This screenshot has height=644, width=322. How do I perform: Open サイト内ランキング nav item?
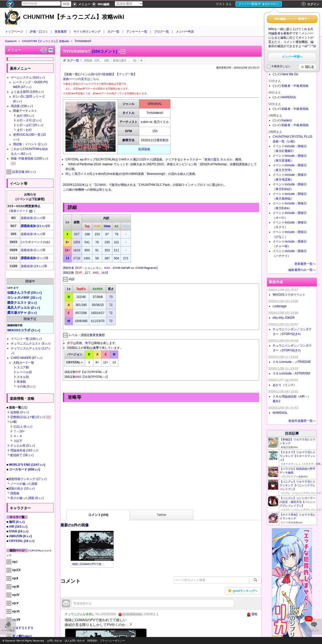[87, 32]
